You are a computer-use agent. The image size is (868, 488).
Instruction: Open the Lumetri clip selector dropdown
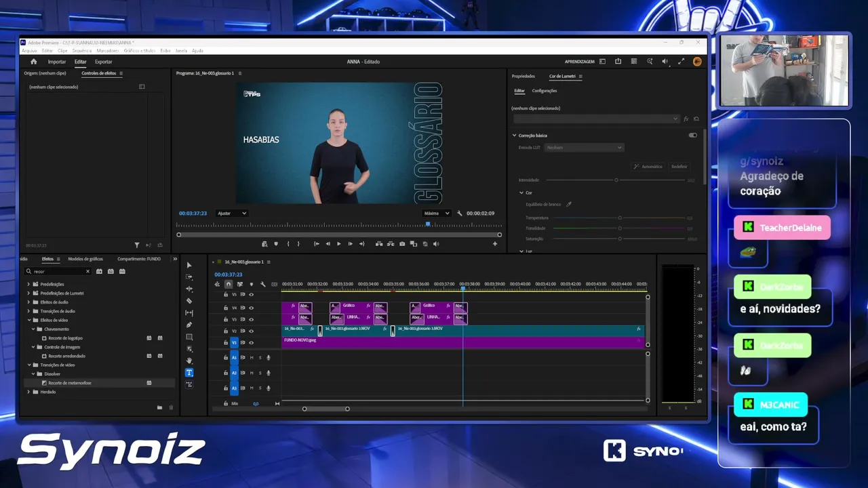coord(596,119)
